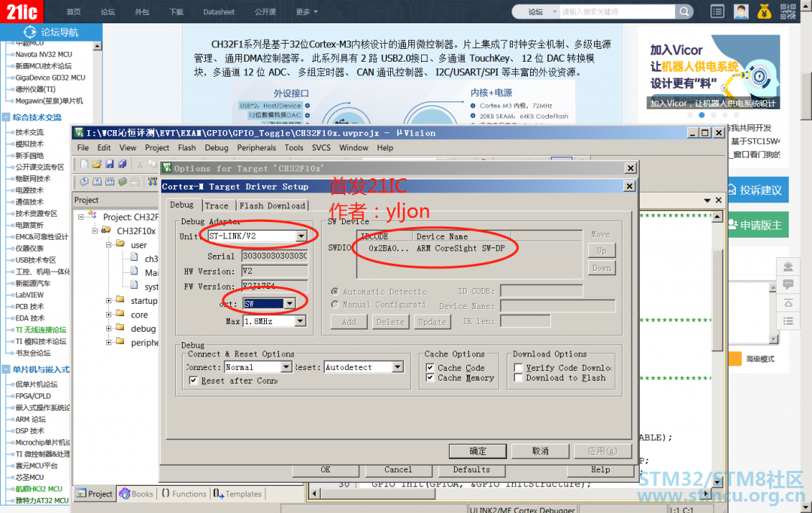The height and width of the screenshot is (513, 812).
Task: Click the list icon on right sidebar
Action: (x=788, y=321)
